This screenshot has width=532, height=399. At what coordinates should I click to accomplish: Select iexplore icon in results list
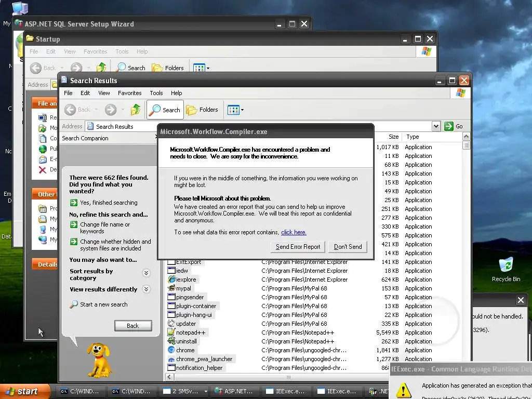[x=171, y=279]
